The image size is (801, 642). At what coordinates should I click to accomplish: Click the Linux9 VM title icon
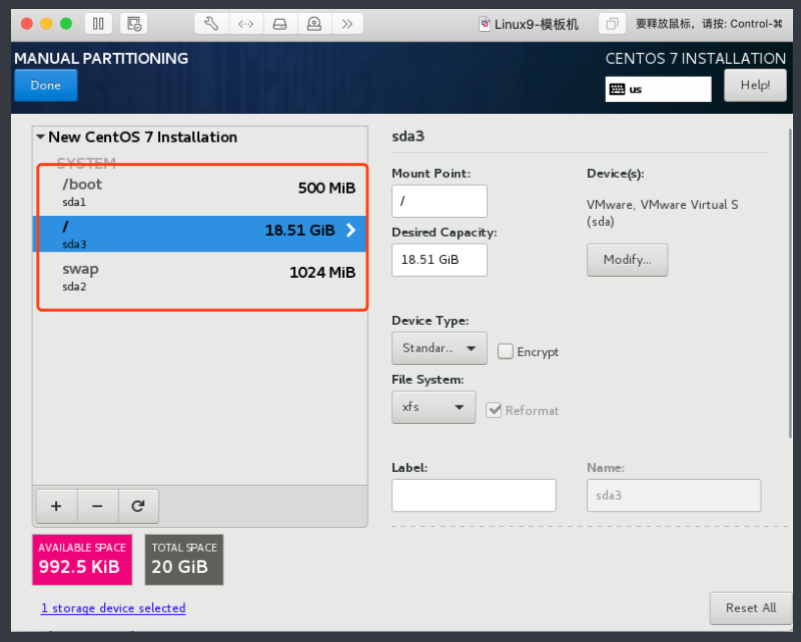(x=484, y=23)
